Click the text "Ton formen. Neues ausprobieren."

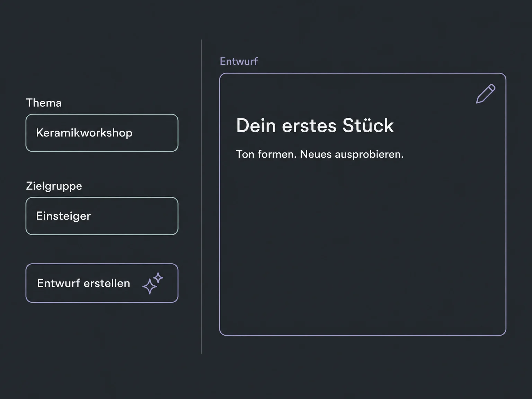tap(320, 154)
